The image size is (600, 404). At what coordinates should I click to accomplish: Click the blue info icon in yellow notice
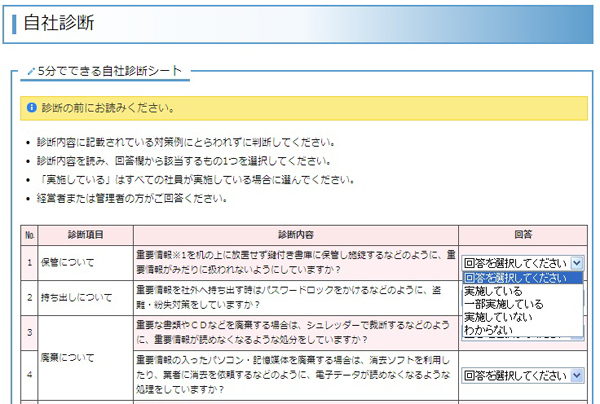click(x=32, y=107)
